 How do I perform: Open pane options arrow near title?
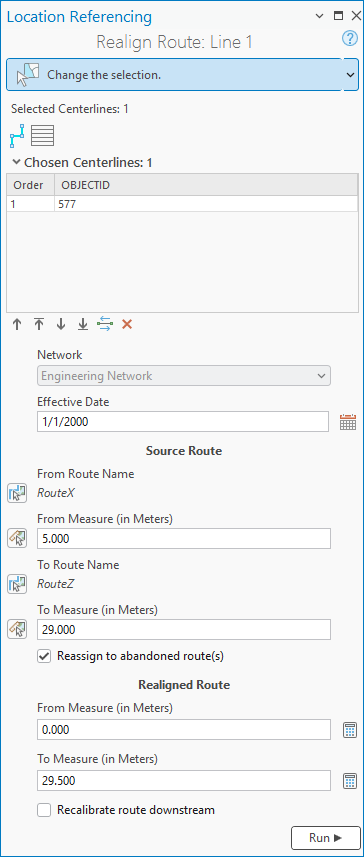click(320, 16)
